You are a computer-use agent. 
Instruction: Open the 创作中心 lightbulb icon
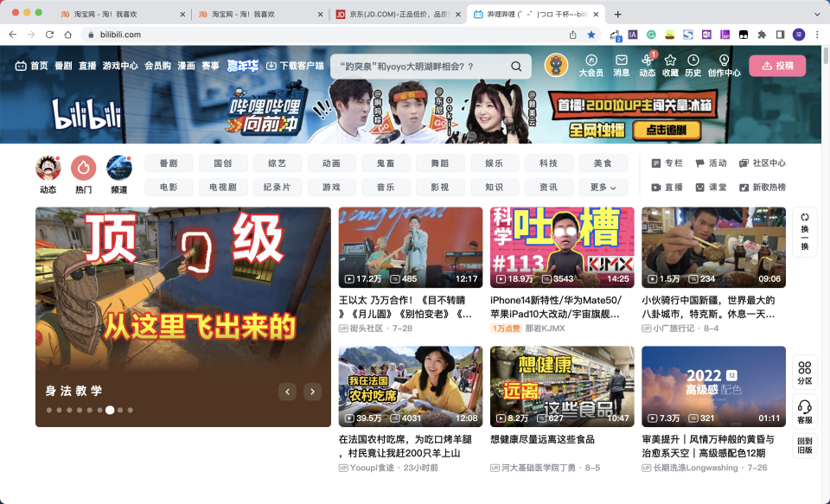tap(725, 66)
